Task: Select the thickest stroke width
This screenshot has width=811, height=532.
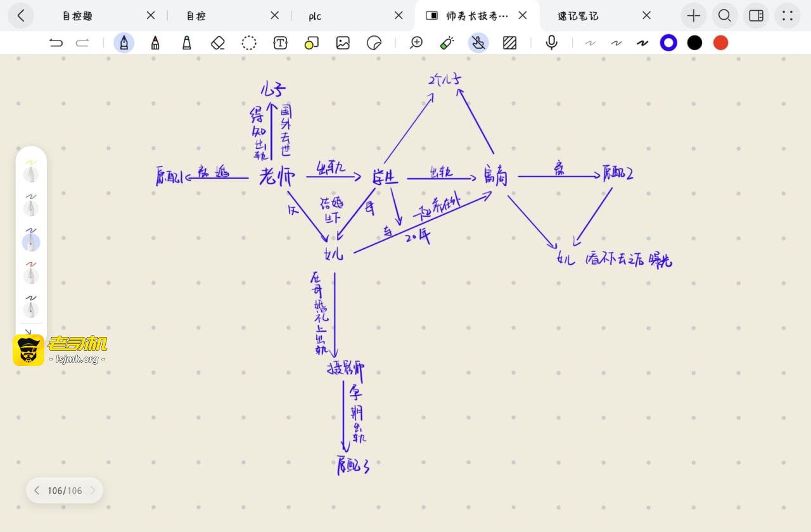Action: (x=642, y=42)
